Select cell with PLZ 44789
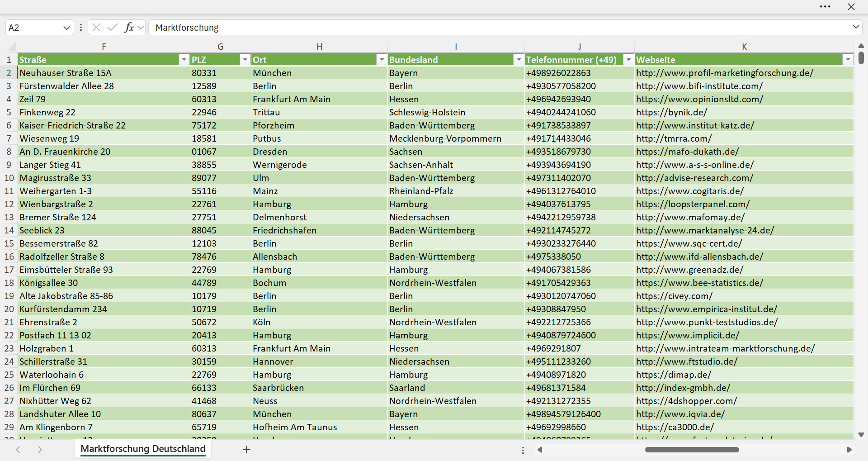868x461 pixels. pyautogui.click(x=221, y=283)
